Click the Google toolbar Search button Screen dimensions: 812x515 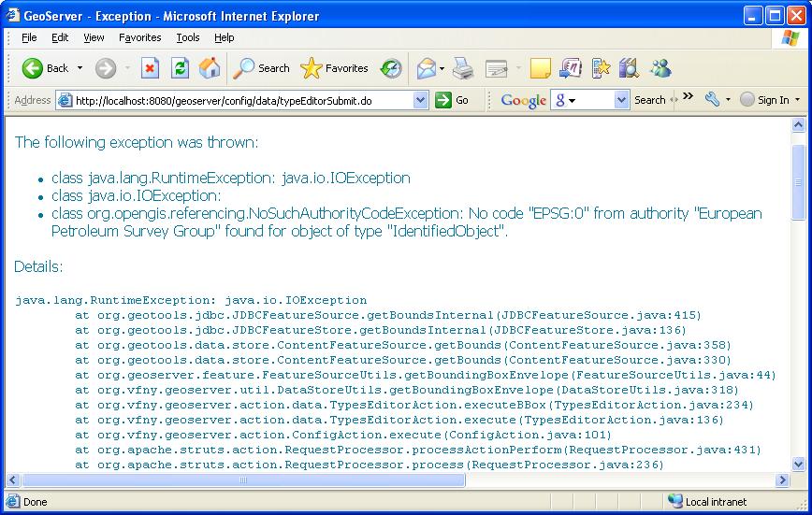650,100
